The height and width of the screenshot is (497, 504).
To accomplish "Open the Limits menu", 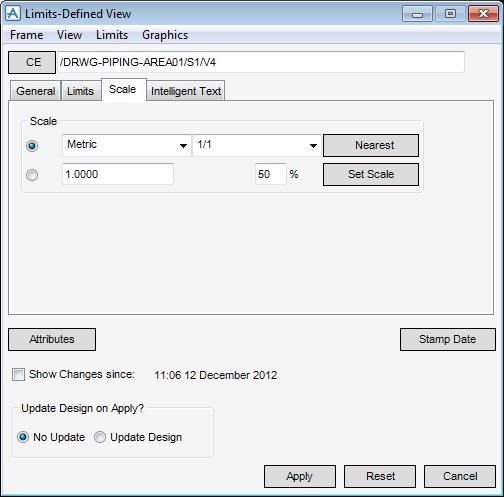I will (112, 35).
